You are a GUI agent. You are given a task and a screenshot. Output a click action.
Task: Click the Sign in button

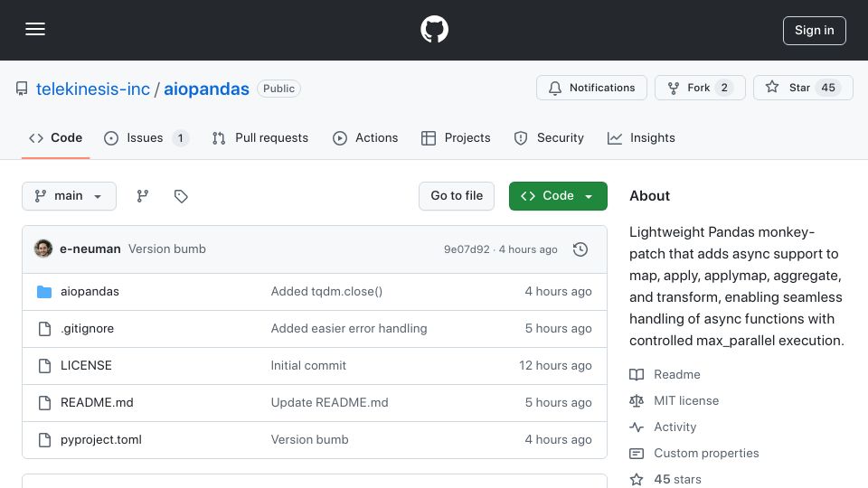pyautogui.click(x=815, y=31)
